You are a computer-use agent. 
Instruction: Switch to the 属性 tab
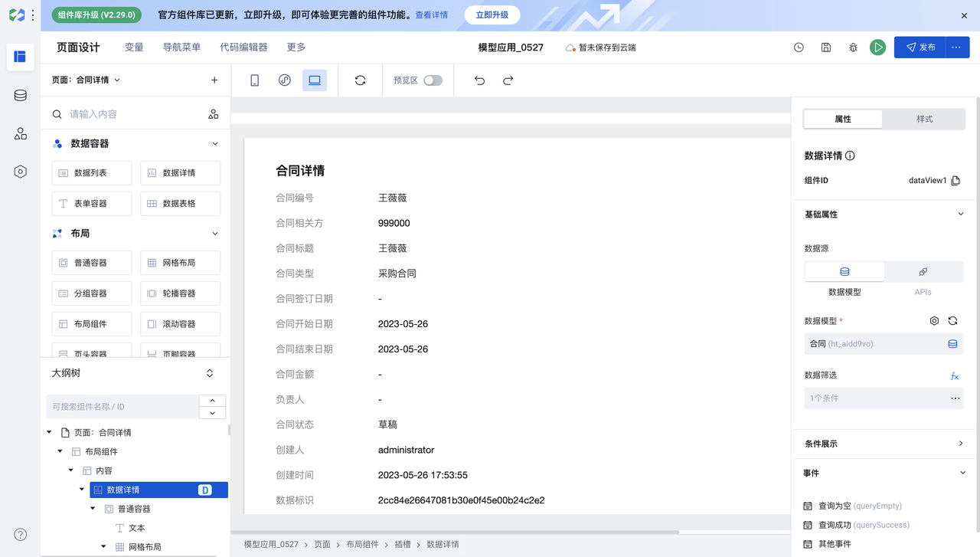point(843,119)
